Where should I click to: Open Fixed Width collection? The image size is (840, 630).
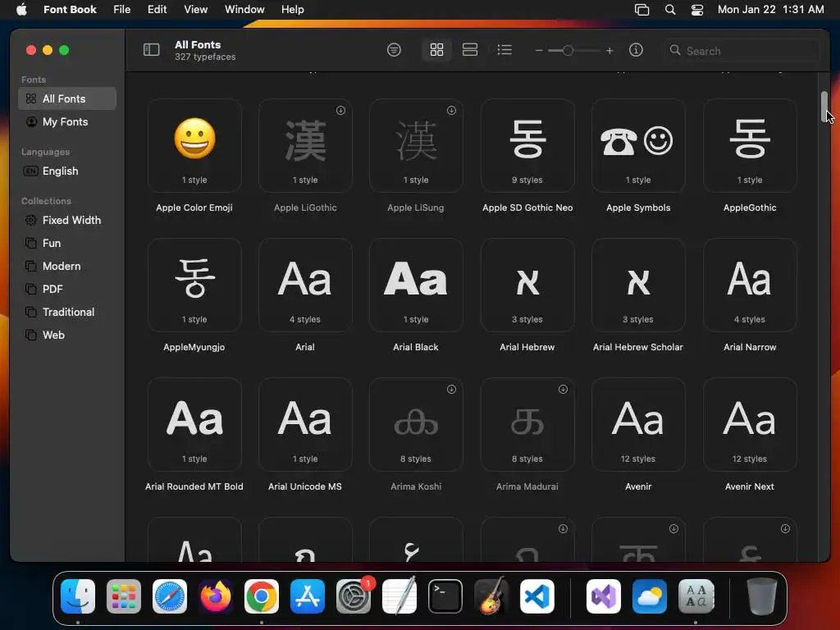pyautogui.click(x=67, y=220)
